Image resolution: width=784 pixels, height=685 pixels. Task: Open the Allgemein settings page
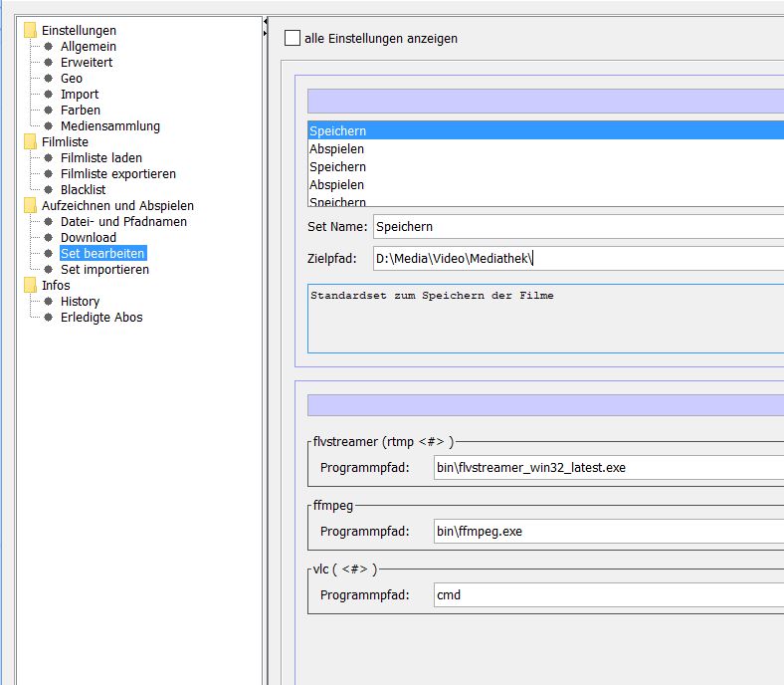88,47
